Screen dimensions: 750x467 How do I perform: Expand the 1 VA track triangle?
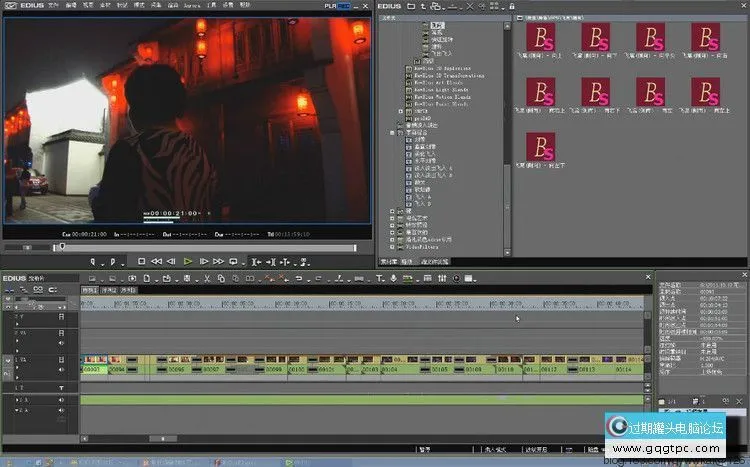[x=17, y=369]
